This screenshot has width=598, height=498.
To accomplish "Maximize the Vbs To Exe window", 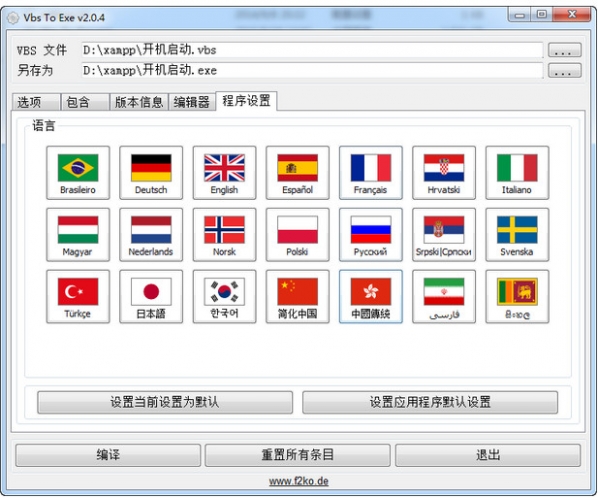I will 542,15.
